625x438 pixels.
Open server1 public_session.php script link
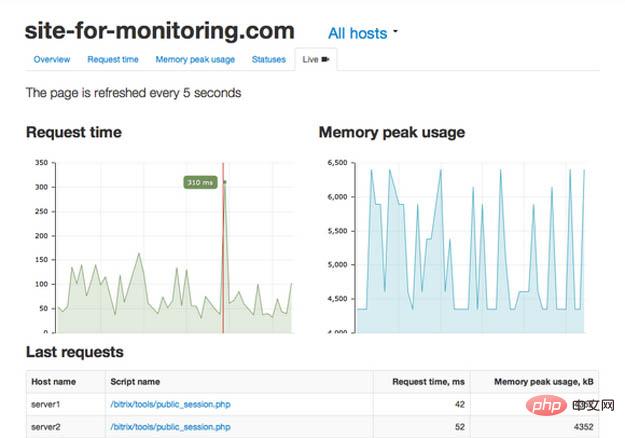click(171, 404)
